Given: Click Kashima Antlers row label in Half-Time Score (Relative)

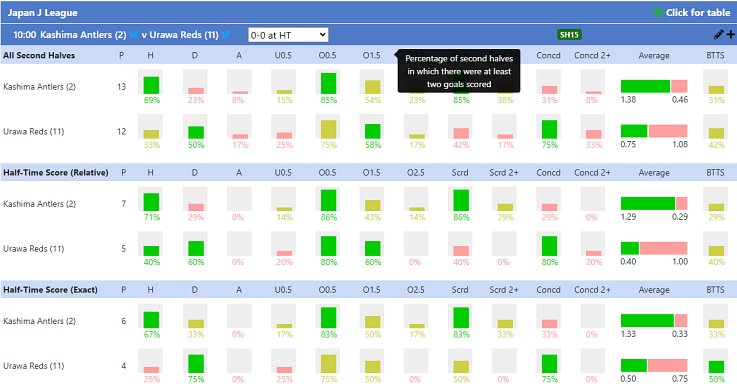Looking at the screenshot, I should 39,204.
